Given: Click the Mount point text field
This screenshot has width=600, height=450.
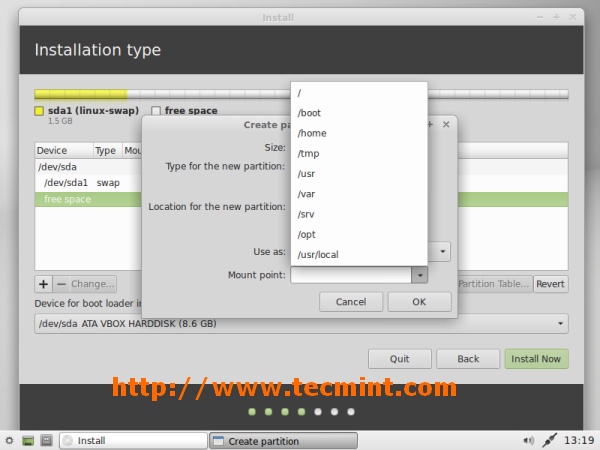Looking at the screenshot, I should (351, 275).
